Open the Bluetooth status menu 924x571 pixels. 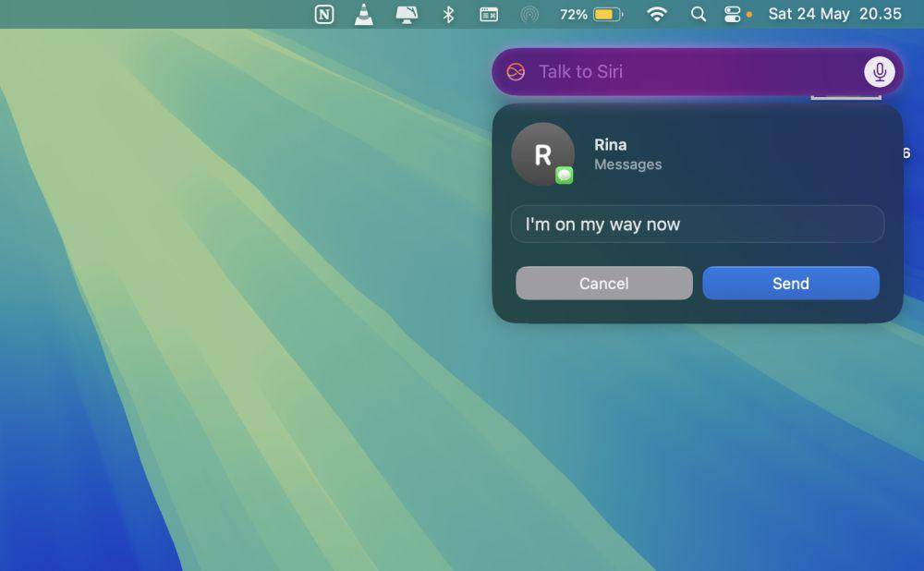pyautogui.click(x=448, y=14)
